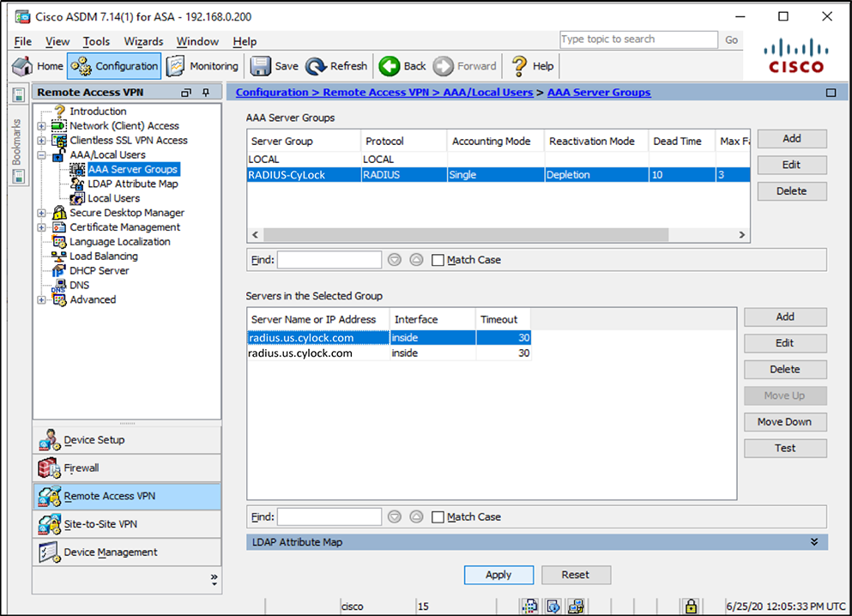This screenshot has width=852, height=616.
Task: Open the Site-to-Site VPN pane
Action: pos(49,524)
